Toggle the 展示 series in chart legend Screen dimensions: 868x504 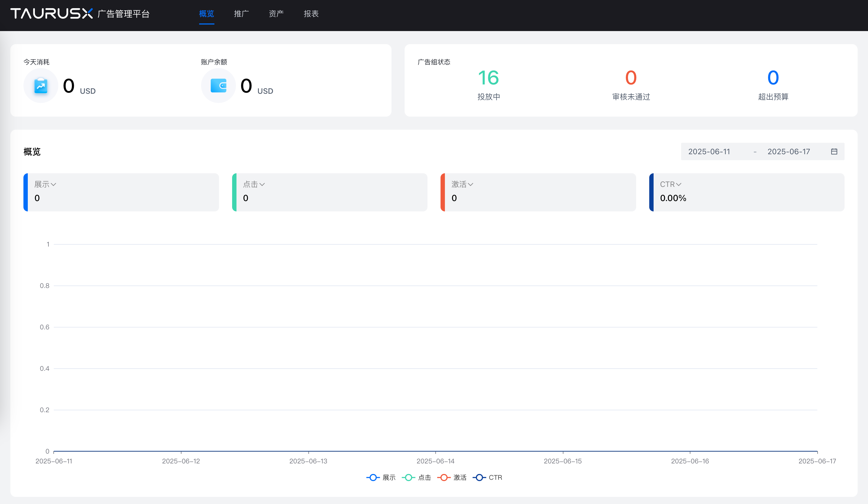click(381, 478)
